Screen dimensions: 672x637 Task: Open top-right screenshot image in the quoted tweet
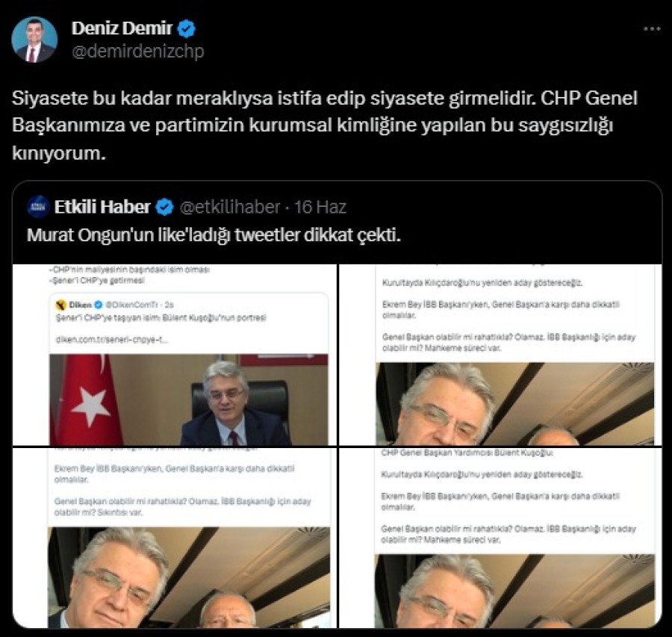click(x=500, y=355)
